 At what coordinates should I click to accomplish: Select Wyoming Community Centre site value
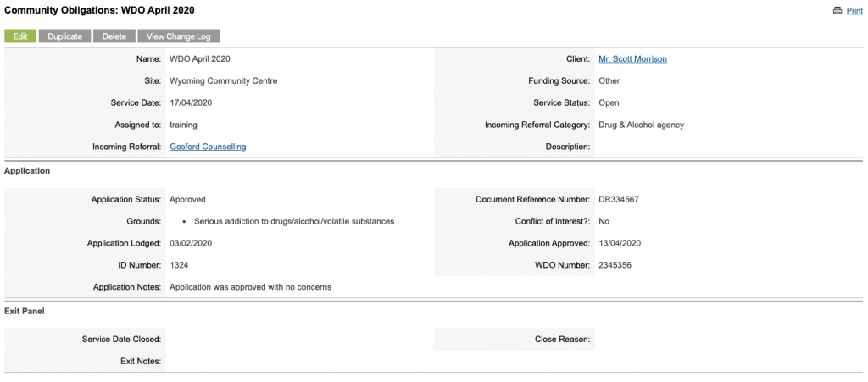coord(224,80)
